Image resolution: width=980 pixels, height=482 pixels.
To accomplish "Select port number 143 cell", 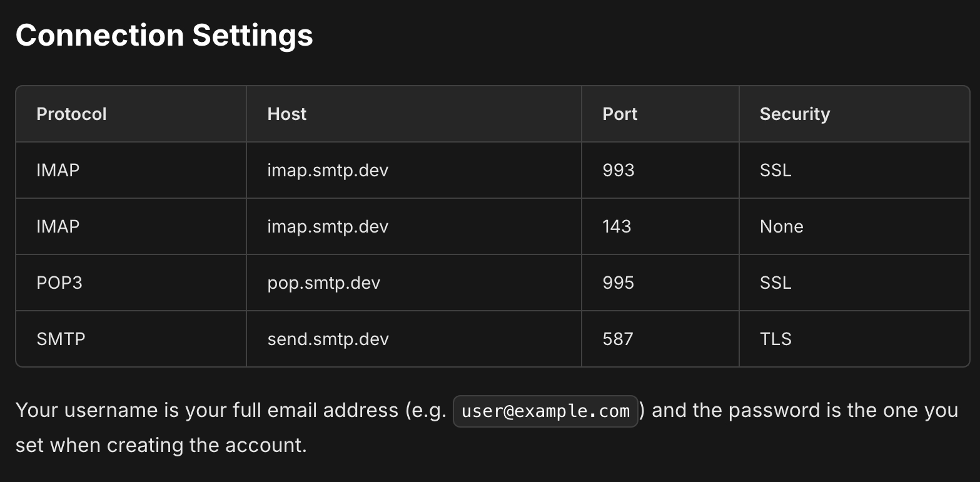I will [x=617, y=226].
